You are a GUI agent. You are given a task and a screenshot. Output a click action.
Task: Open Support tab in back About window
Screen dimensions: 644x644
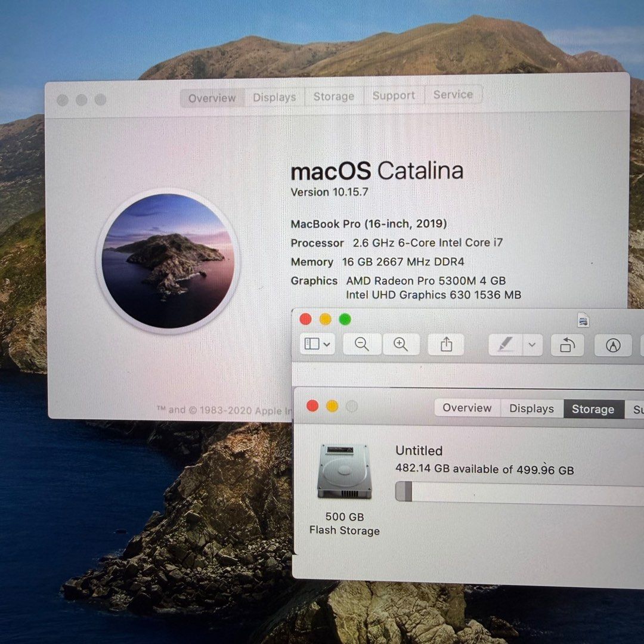pyautogui.click(x=394, y=95)
